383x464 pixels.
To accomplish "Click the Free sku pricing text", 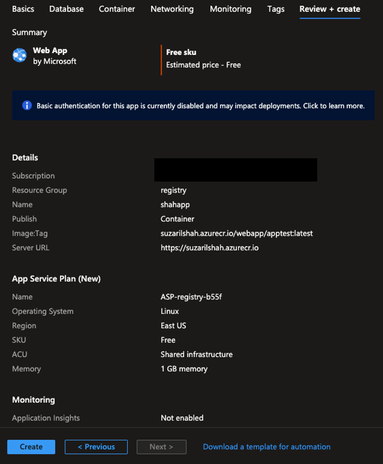I will point(181,52).
